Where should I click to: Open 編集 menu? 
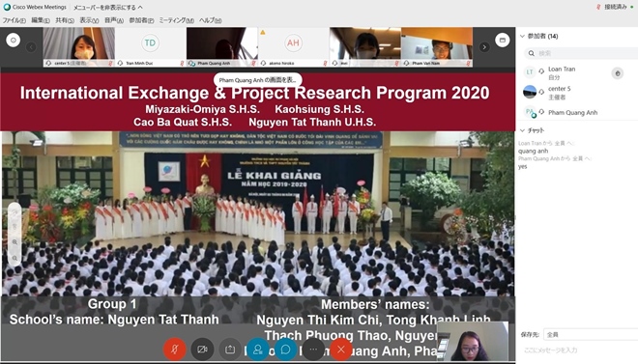point(41,20)
